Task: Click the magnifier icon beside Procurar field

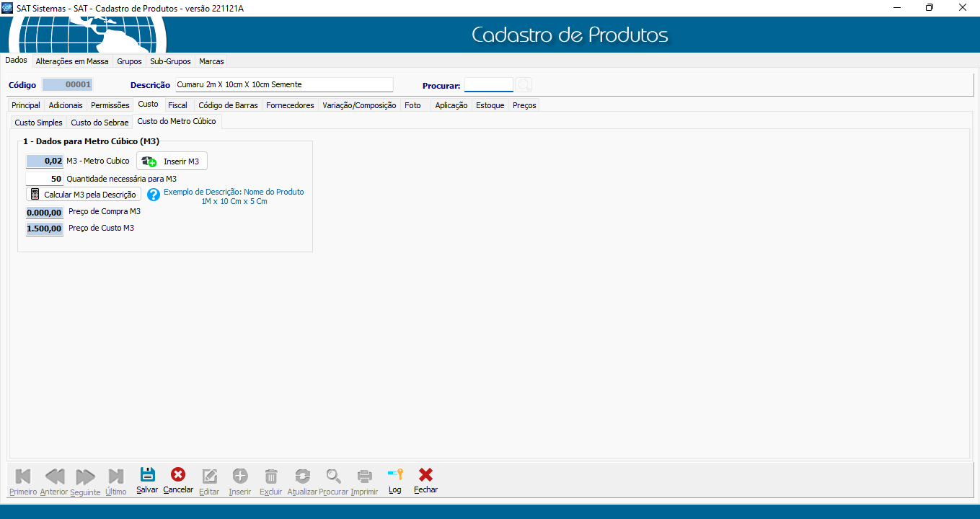Action: tap(524, 85)
